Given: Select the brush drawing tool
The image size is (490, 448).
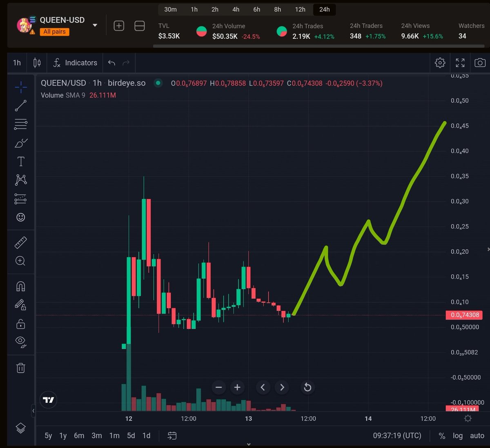Looking at the screenshot, I should (21, 143).
